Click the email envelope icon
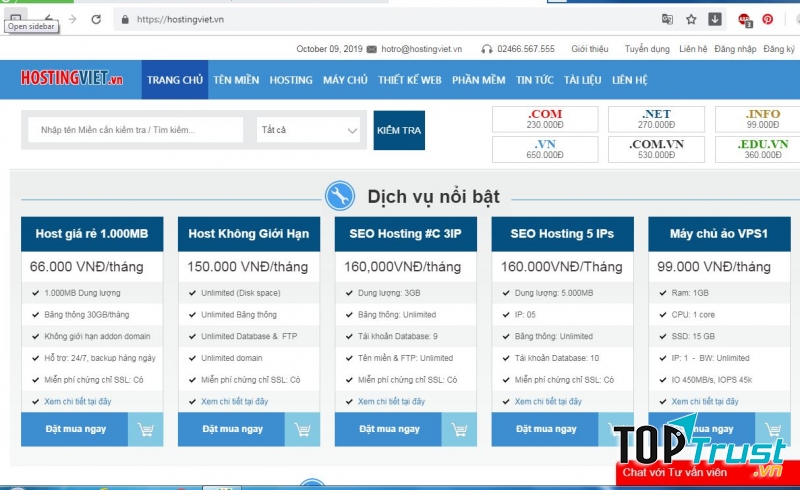Viewport: 800px width, 490px height. click(371, 49)
